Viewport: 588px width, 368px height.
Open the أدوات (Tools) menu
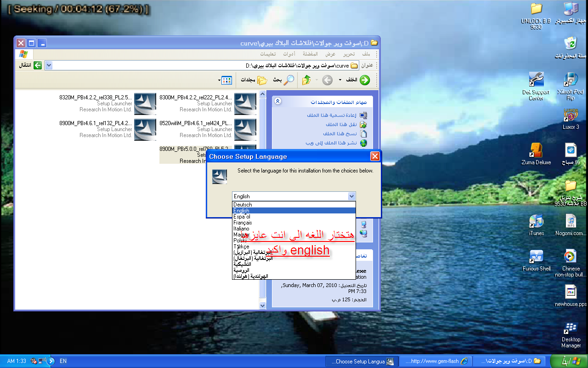click(x=289, y=54)
